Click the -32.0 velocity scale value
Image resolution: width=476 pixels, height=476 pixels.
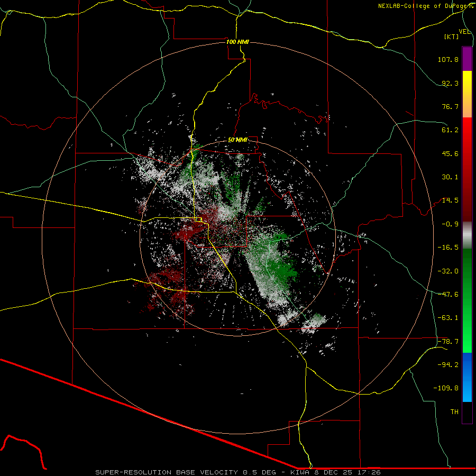(448, 271)
